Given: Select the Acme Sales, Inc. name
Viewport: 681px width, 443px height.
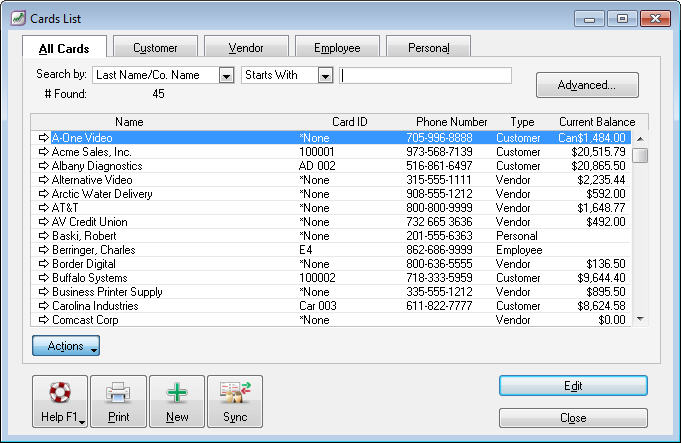Looking at the screenshot, I should (91, 152).
